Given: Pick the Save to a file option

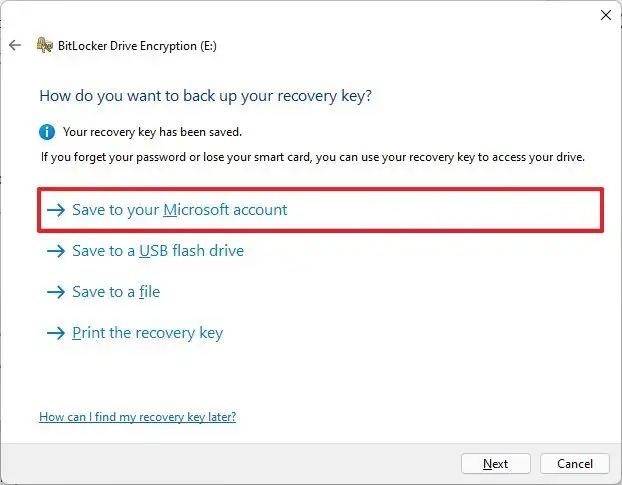Looking at the screenshot, I should point(116,292).
